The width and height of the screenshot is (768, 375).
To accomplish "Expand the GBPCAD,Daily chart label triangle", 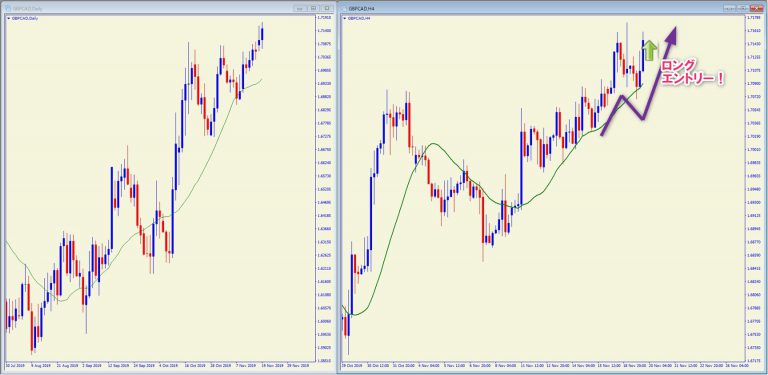I will (8, 19).
